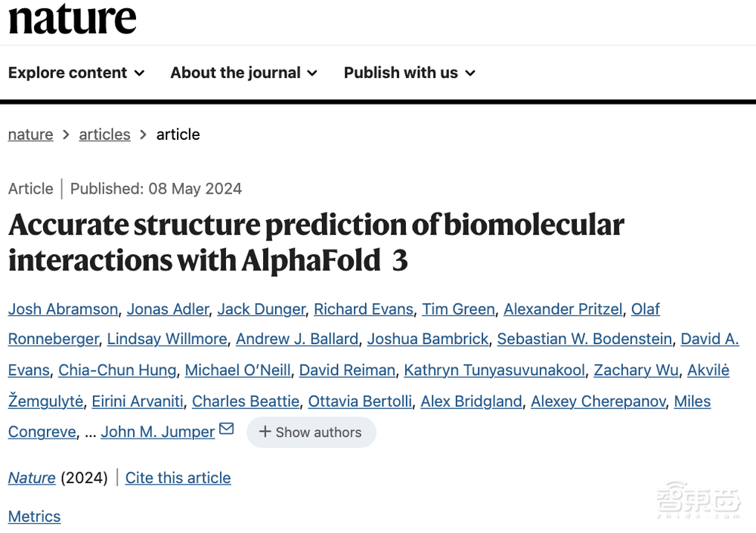
Task: Click author John M. Jumper
Action: pos(158,432)
